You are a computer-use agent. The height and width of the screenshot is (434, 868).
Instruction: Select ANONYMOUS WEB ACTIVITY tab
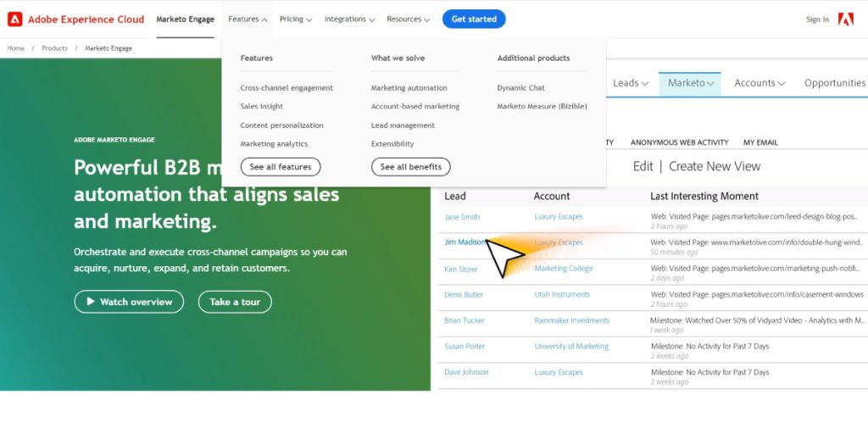click(679, 142)
